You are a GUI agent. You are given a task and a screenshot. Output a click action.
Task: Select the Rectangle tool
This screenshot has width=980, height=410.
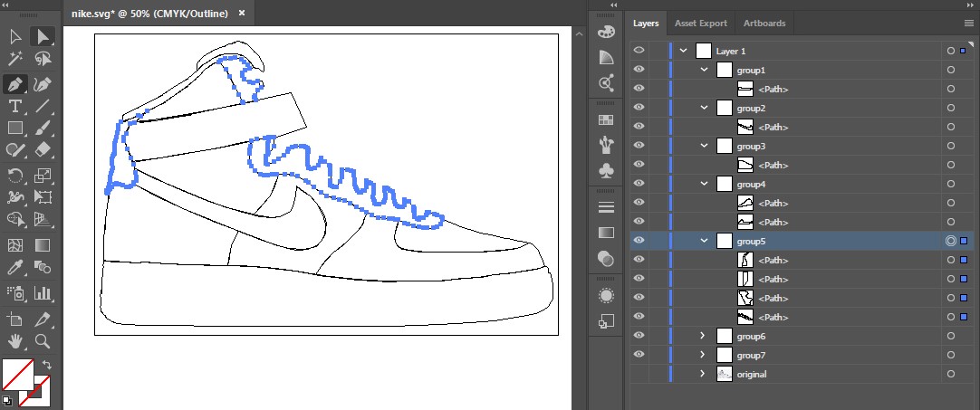15,129
